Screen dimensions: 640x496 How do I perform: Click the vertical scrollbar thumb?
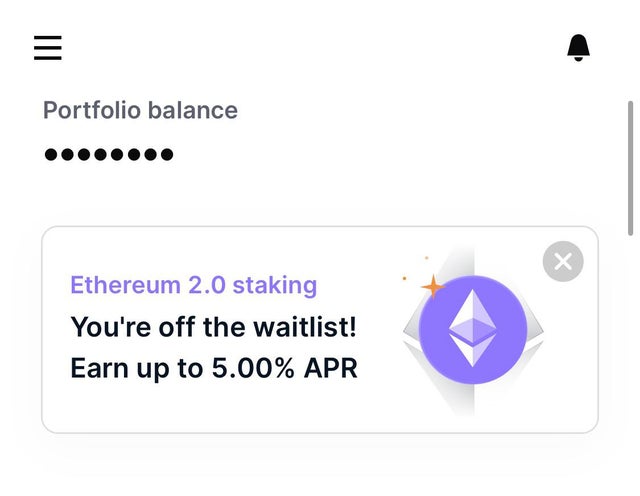(631, 168)
